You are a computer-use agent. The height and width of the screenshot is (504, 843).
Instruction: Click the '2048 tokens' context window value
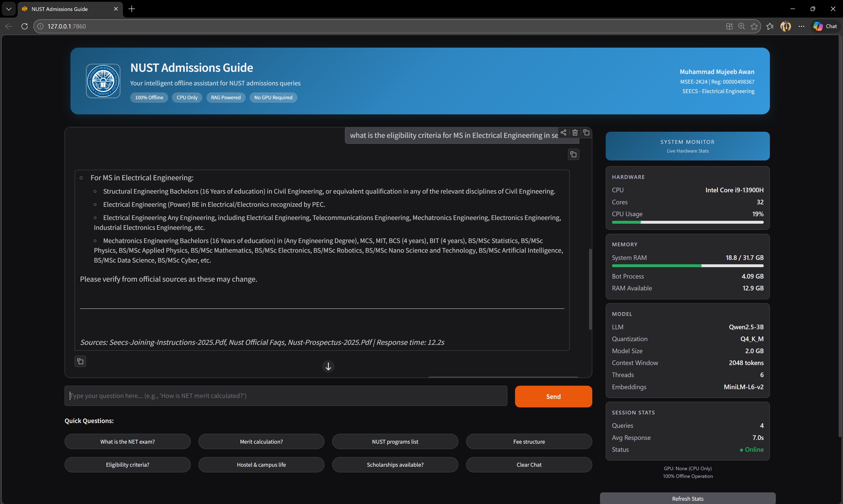tap(746, 363)
